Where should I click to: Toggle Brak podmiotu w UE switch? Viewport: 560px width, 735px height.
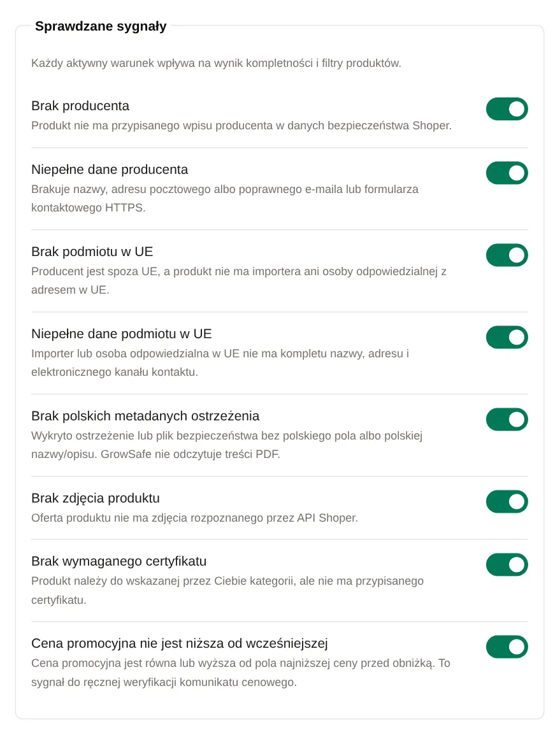tap(506, 255)
